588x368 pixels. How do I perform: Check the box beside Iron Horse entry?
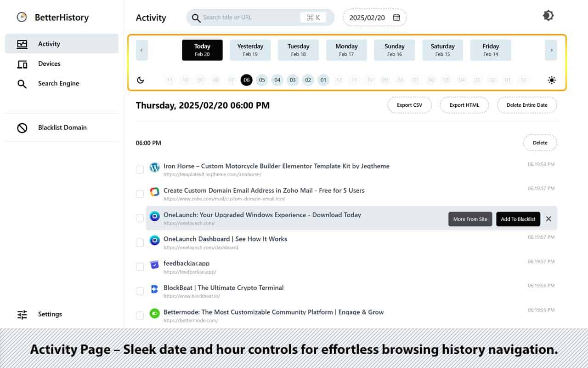[x=140, y=169]
